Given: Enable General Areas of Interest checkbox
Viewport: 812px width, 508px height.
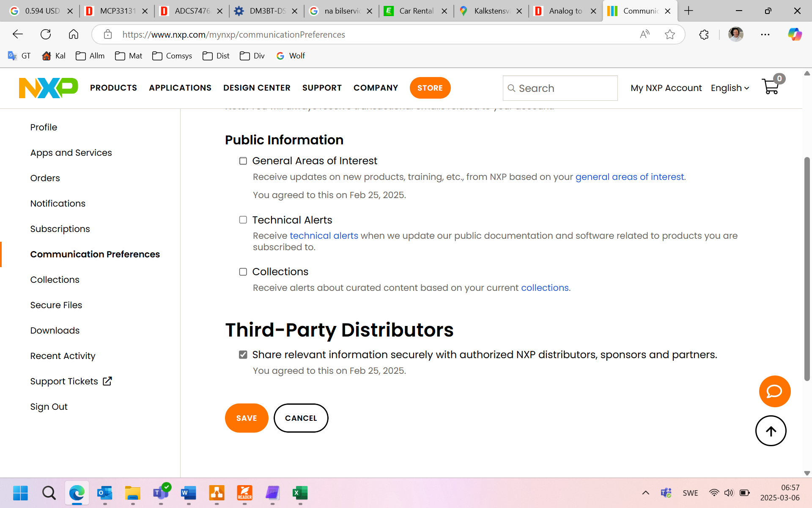Looking at the screenshot, I should pyautogui.click(x=243, y=161).
